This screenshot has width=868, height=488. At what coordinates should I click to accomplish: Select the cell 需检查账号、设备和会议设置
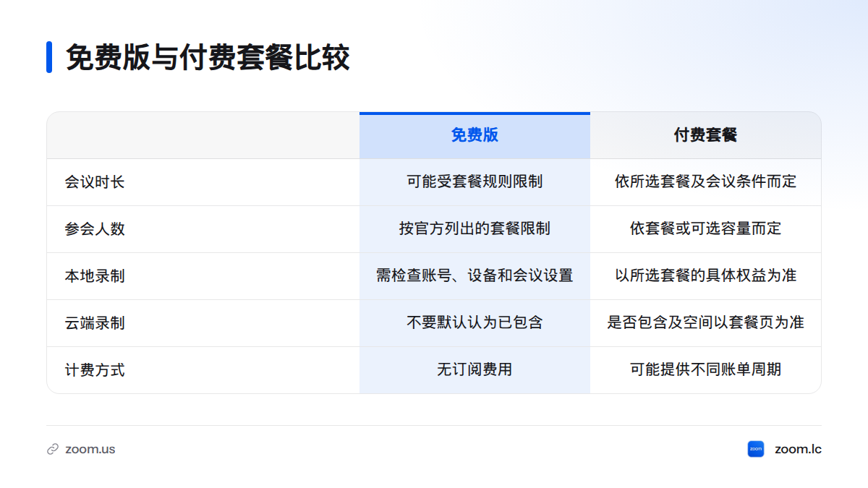(x=475, y=276)
